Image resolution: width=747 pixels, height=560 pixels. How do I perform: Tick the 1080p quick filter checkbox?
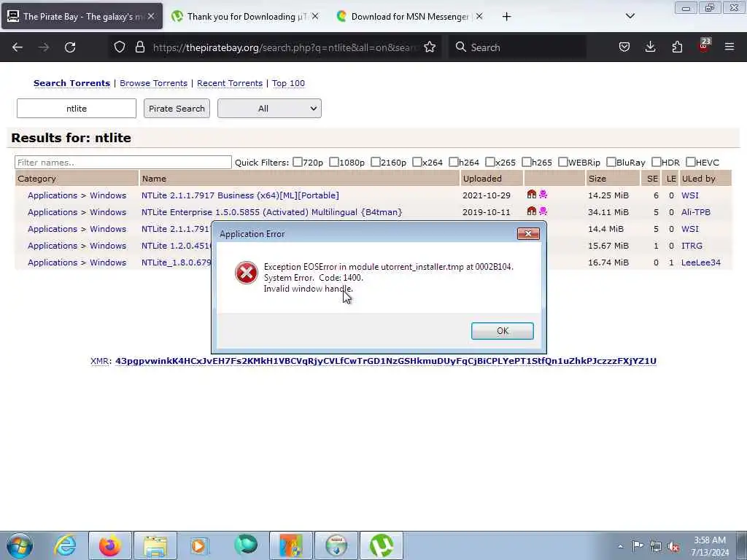[x=334, y=163]
